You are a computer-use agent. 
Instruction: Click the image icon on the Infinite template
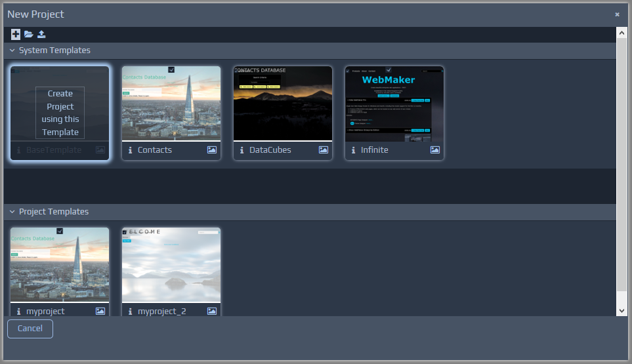click(x=435, y=150)
